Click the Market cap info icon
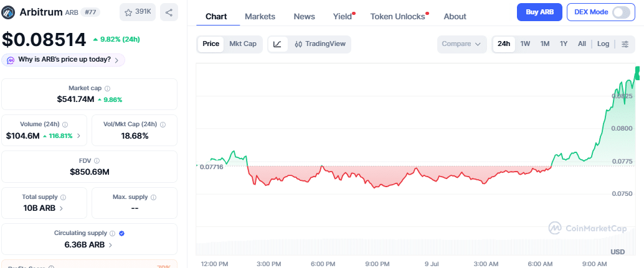Image resolution: width=644 pixels, height=268 pixels. coord(108,88)
